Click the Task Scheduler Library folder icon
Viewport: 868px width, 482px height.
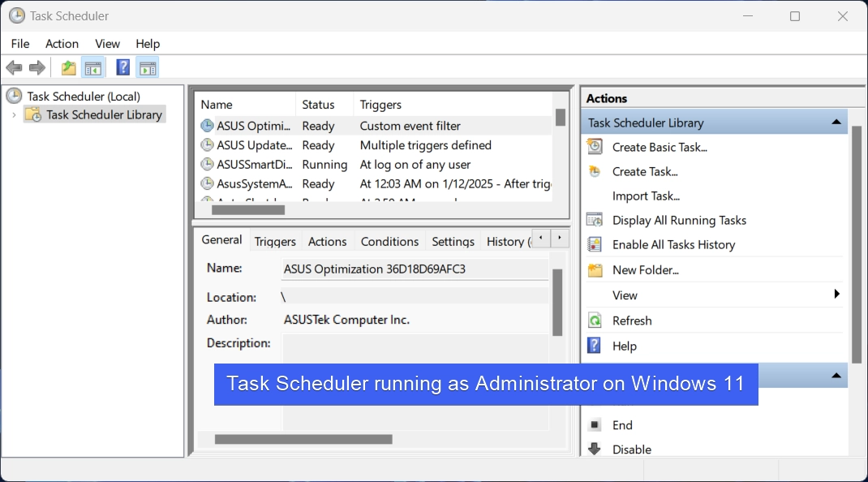[x=33, y=114]
